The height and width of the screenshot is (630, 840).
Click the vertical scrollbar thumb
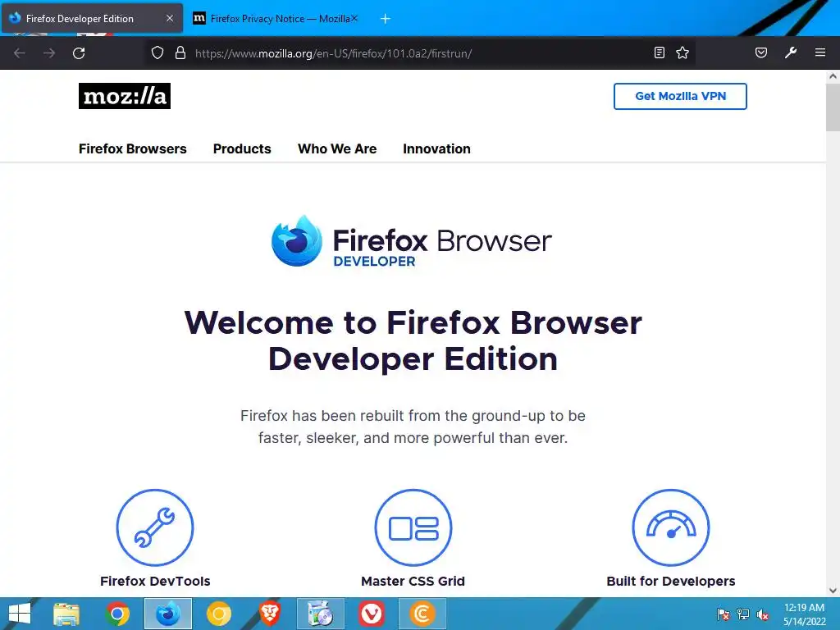pyautogui.click(x=833, y=107)
